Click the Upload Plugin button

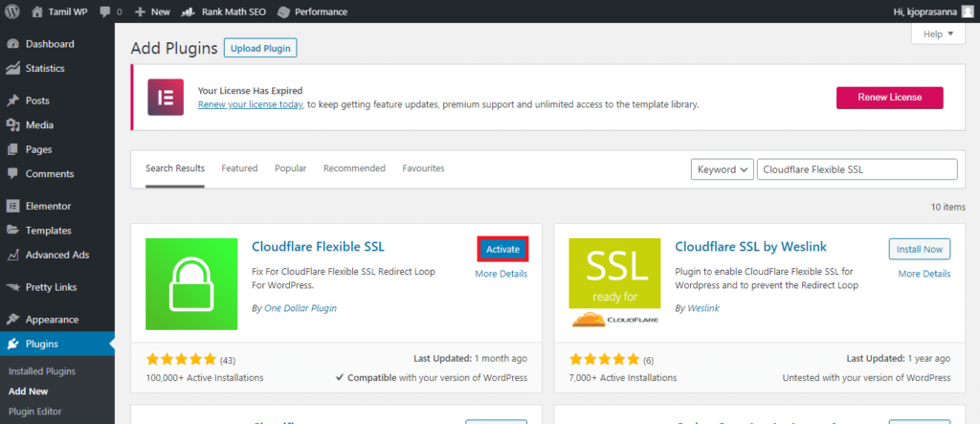click(x=260, y=48)
